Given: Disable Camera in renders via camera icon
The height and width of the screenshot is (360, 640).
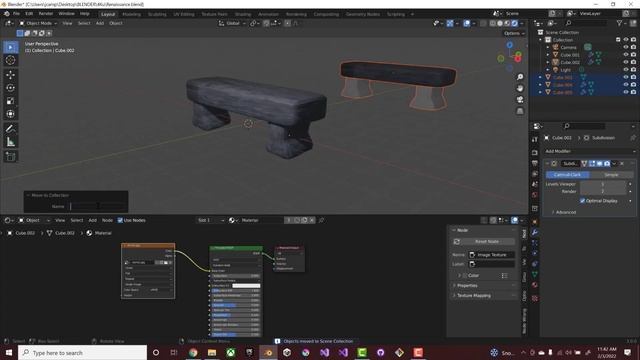Looking at the screenshot, I should coord(633,47).
